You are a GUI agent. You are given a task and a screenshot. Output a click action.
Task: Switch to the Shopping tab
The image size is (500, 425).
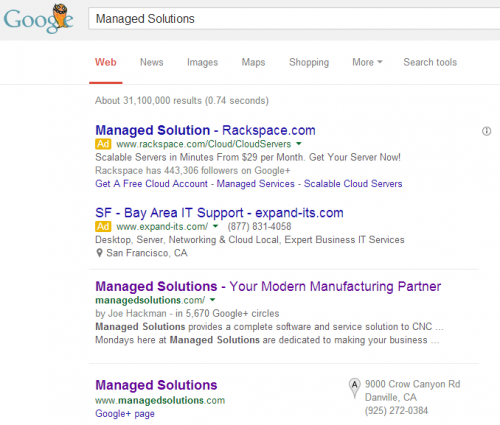309,62
